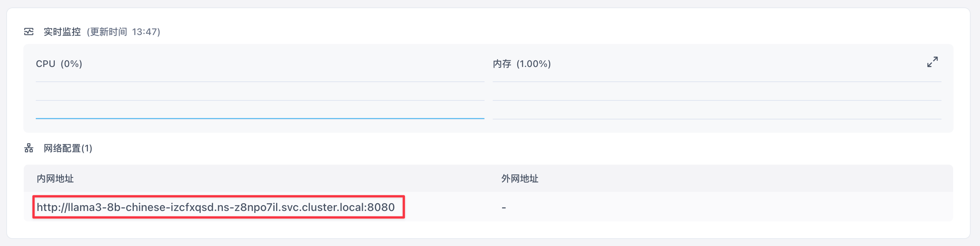Image resolution: width=980 pixels, height=246 pixels.
Task: Click the svc.cluster.local part of address
Action: tap(323, 207)
